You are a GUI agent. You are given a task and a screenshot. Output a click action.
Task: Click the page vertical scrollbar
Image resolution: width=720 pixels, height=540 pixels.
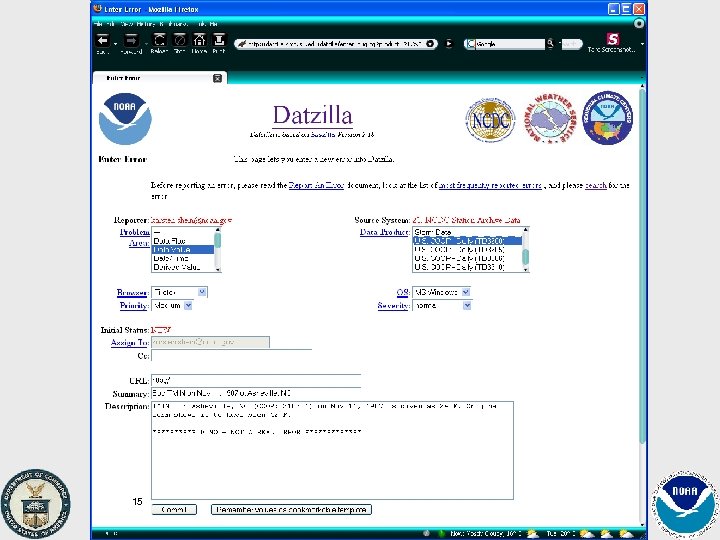642,305
